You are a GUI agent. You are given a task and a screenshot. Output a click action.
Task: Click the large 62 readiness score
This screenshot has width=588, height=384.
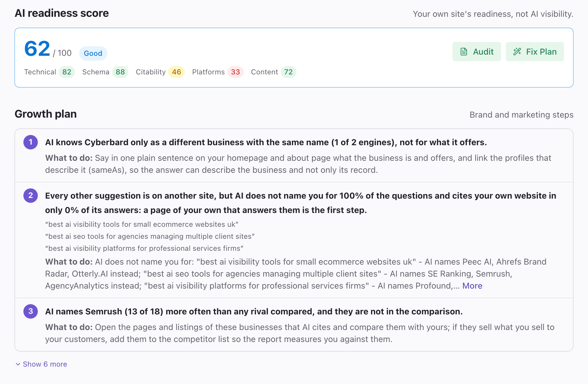tap(37, 49)
